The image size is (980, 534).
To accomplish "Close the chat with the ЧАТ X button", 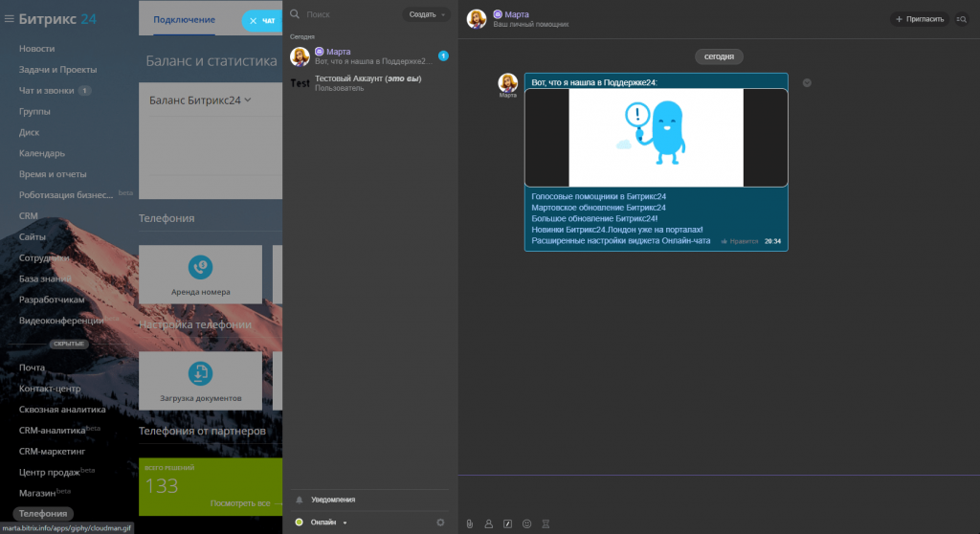I will pyautogui.click(x=262, y=21).
